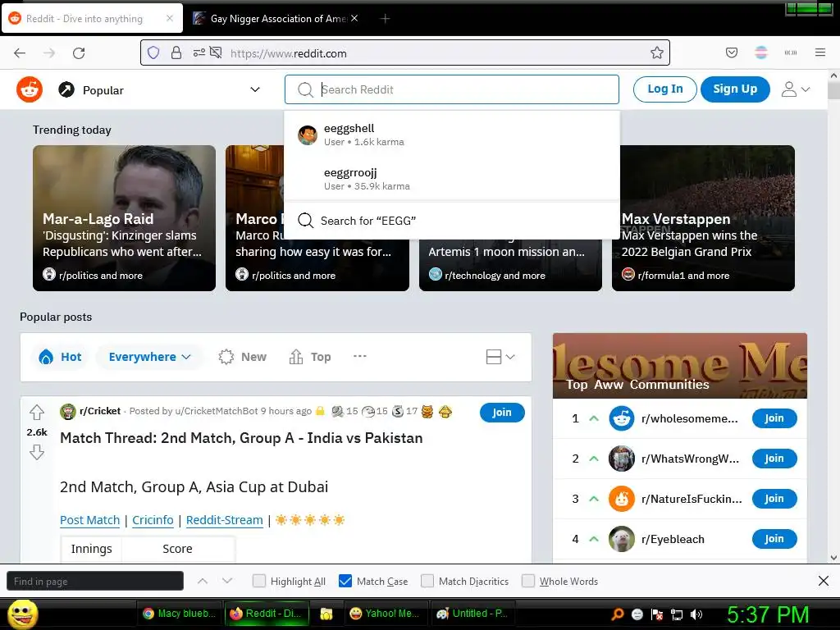Switch to Macy blueb... Chrome taskbar button

[x=179, y=614]
